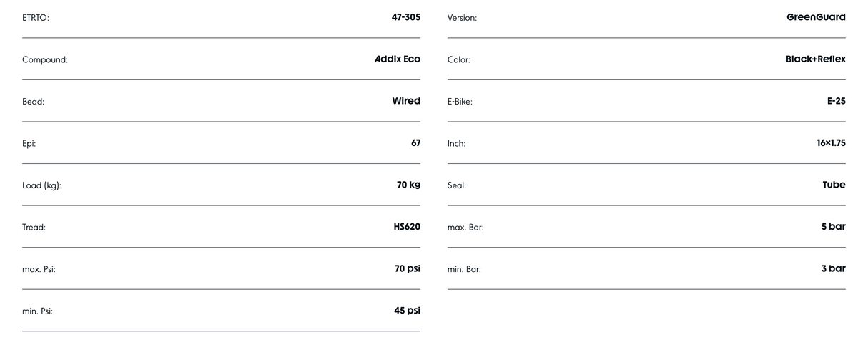
Task: Click the "Seal:" row label
Action: click(456, 185)
